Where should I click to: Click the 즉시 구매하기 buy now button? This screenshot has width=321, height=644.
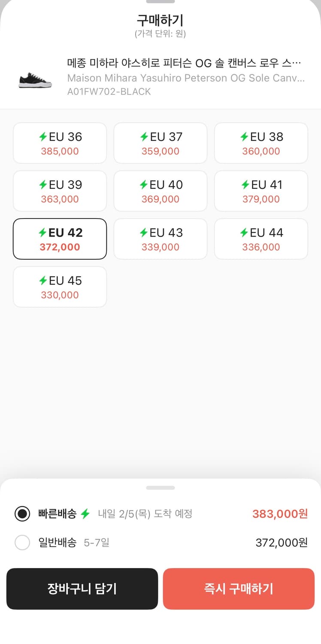pos(239,589)
